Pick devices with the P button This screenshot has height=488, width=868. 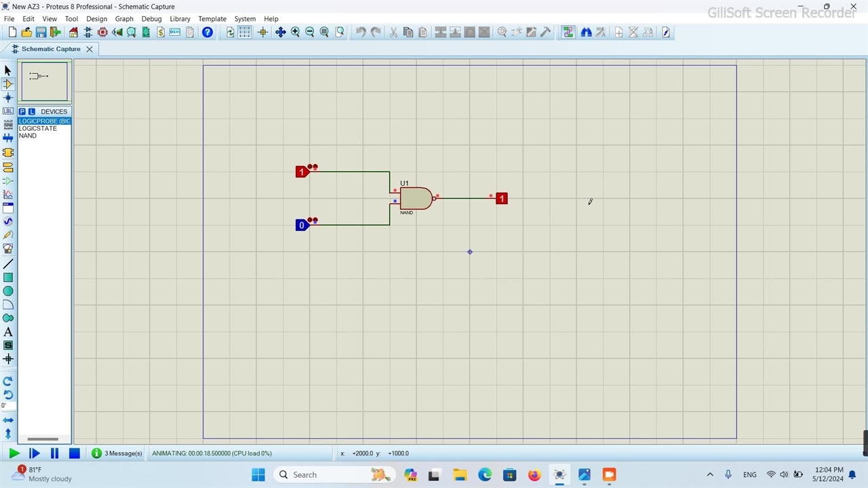pyautogui.click(x=22, y=111)
